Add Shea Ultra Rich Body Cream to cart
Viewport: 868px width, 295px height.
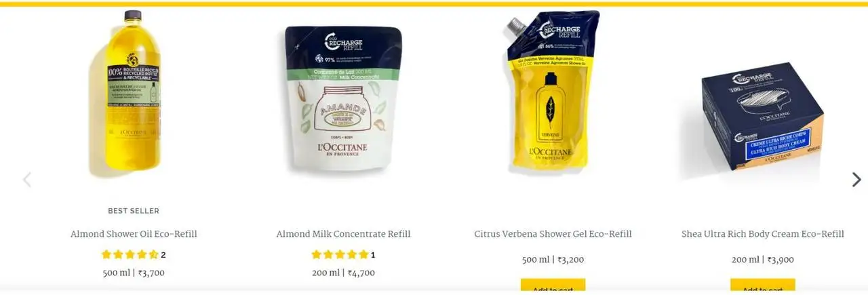click(763, 286)
